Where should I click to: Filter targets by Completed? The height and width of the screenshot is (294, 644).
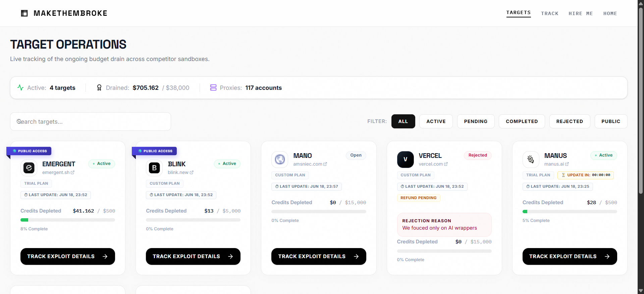tap(522, 121)
